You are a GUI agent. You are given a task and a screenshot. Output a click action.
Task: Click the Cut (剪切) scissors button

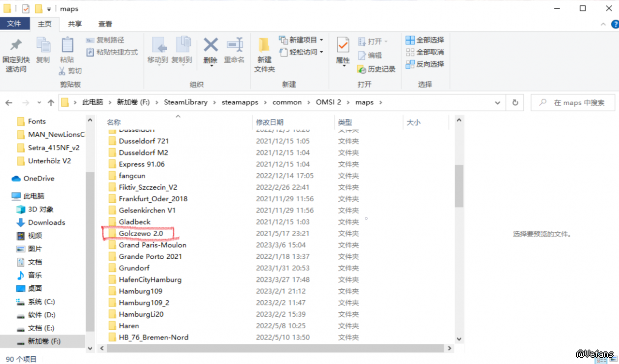pos(70,71)
